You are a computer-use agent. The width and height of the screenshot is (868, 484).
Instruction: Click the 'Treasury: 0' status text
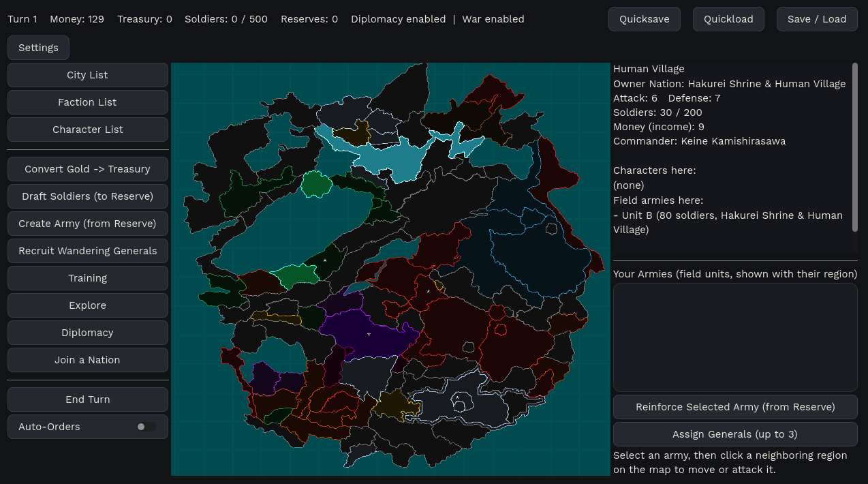tap(144, 19)
